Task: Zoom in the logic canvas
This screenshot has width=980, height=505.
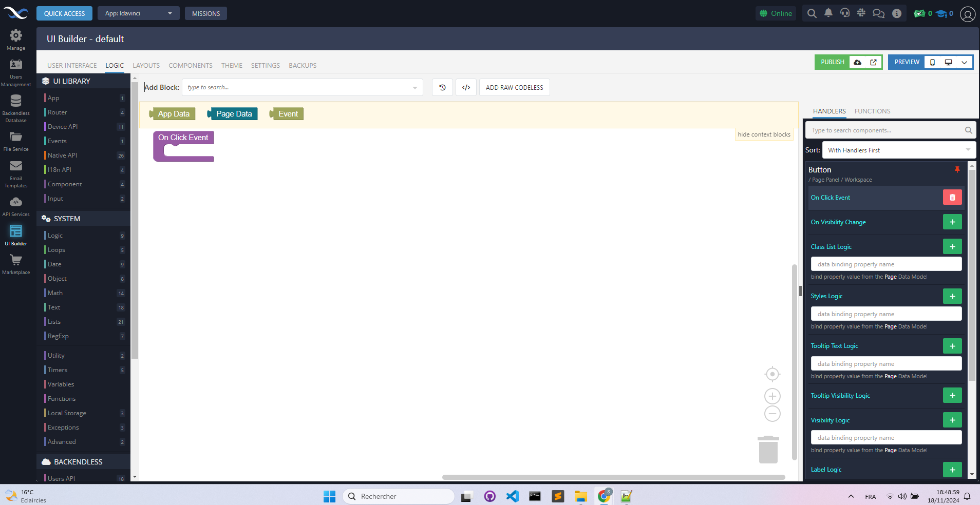Action: tap(772, 396)
